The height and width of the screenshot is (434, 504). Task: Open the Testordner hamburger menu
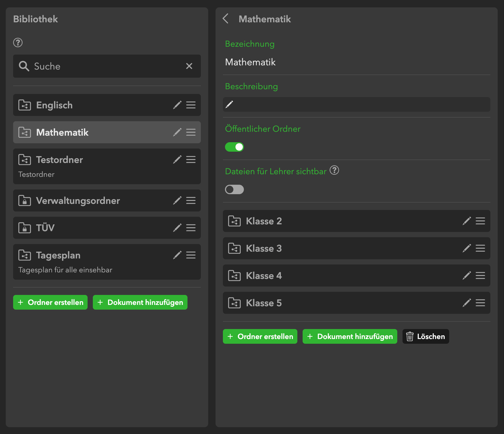(x=191, y=160)
